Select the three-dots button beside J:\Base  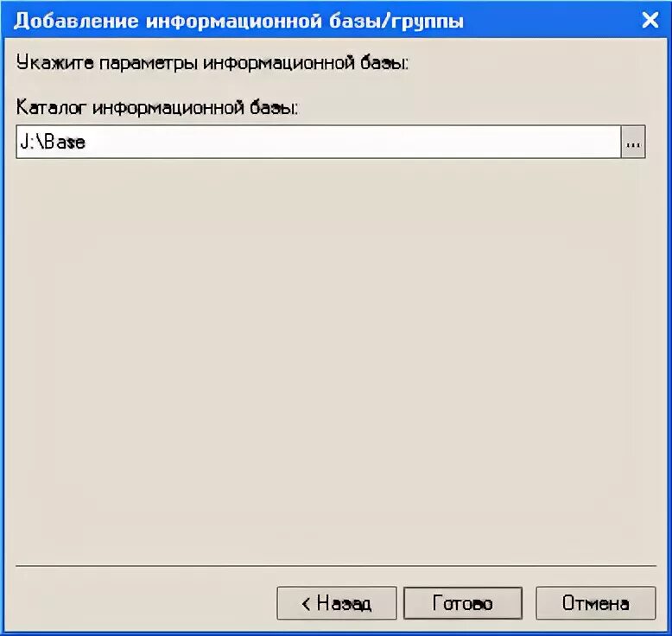[x=632, y=142]
